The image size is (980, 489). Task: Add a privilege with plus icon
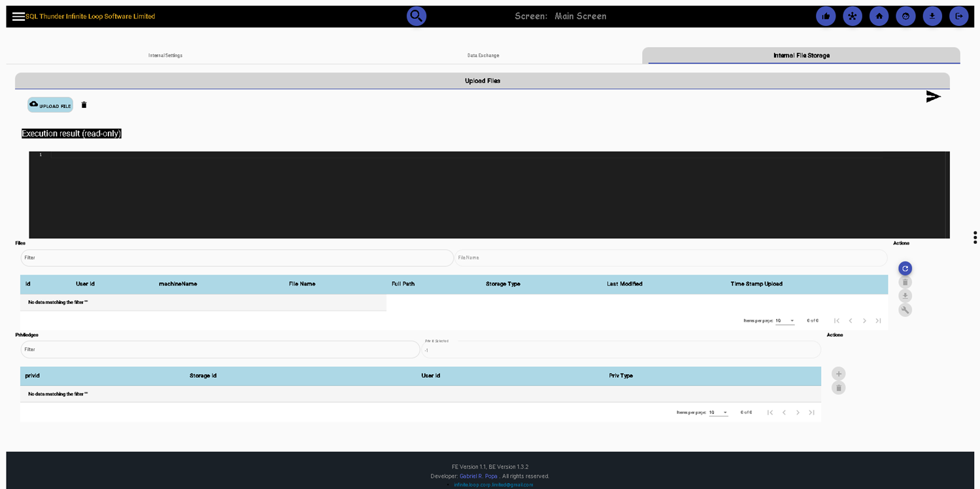point(839,373)
